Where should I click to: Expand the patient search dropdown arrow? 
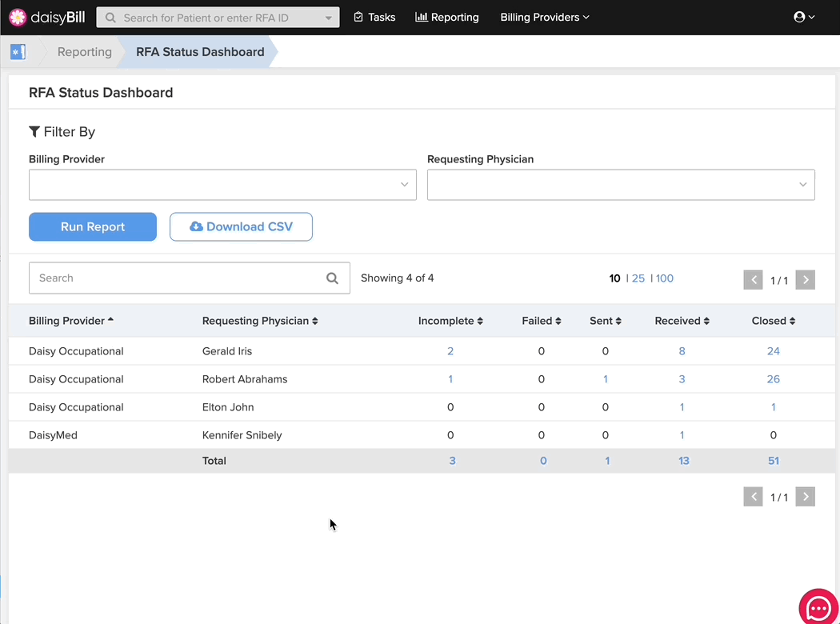pos(328,18)
